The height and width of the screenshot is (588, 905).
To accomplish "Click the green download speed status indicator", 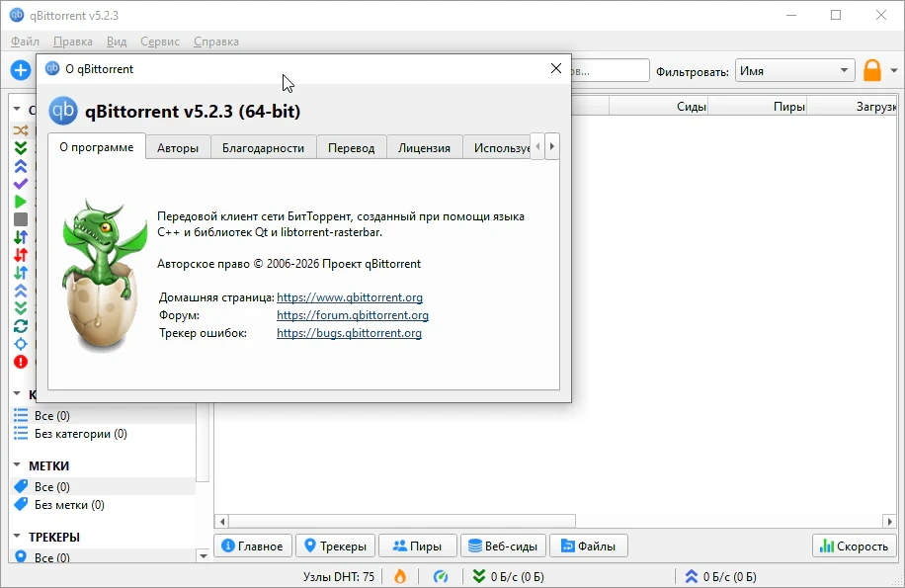I will 508,576.
